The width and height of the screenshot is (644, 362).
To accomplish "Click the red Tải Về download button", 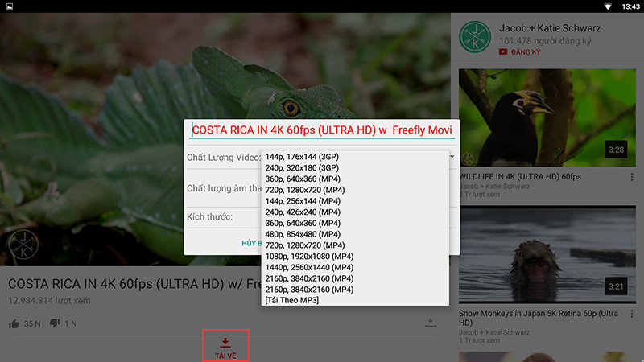I will coord(225,346).
